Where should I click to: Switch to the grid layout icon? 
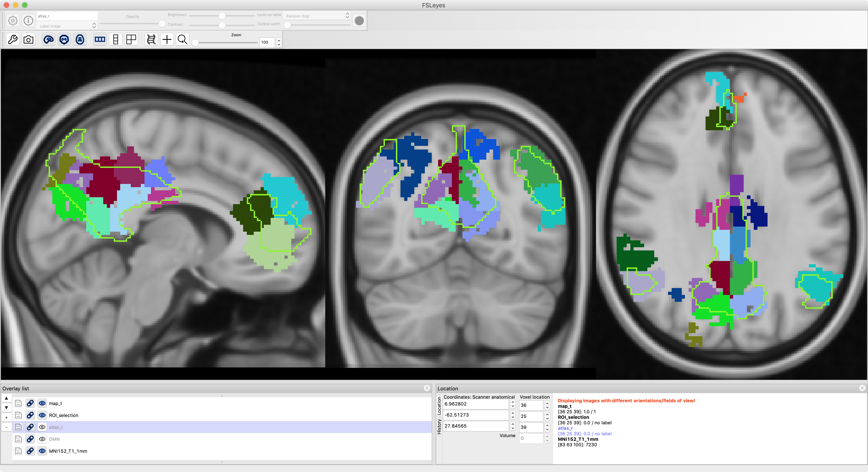point(131,40)
